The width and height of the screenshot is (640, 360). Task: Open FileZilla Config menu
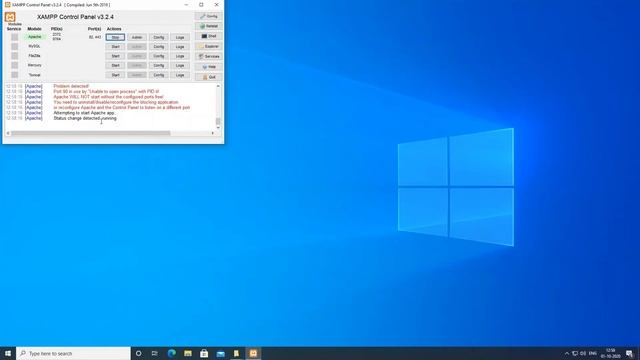coord(158,56)
